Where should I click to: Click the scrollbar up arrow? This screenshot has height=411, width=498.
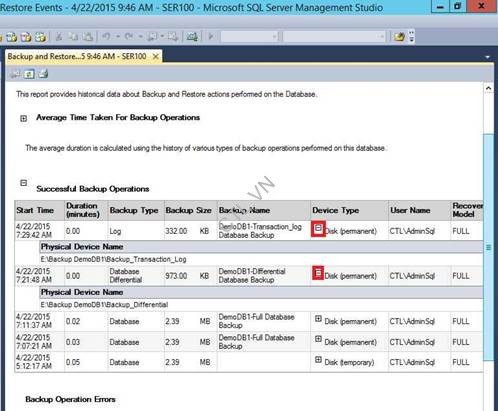[488, 88]
